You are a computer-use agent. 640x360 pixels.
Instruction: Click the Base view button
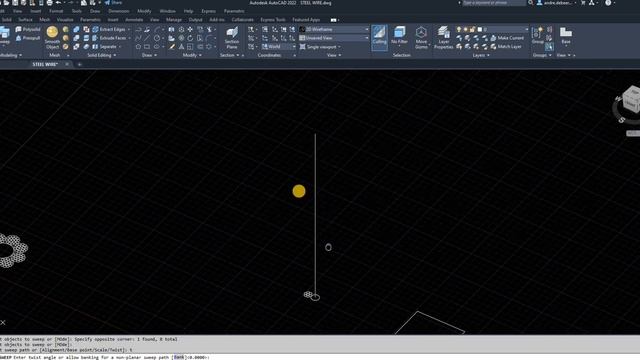[566, 36]
